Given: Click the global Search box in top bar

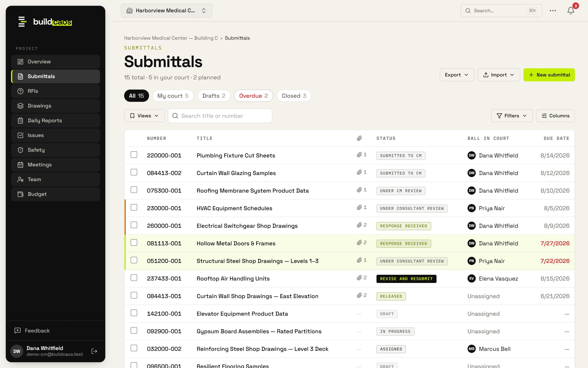Looking at the screenshot, I should [x=501, y=11].
